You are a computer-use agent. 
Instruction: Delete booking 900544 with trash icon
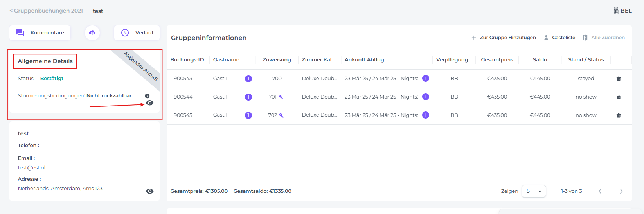click(619, 97)
